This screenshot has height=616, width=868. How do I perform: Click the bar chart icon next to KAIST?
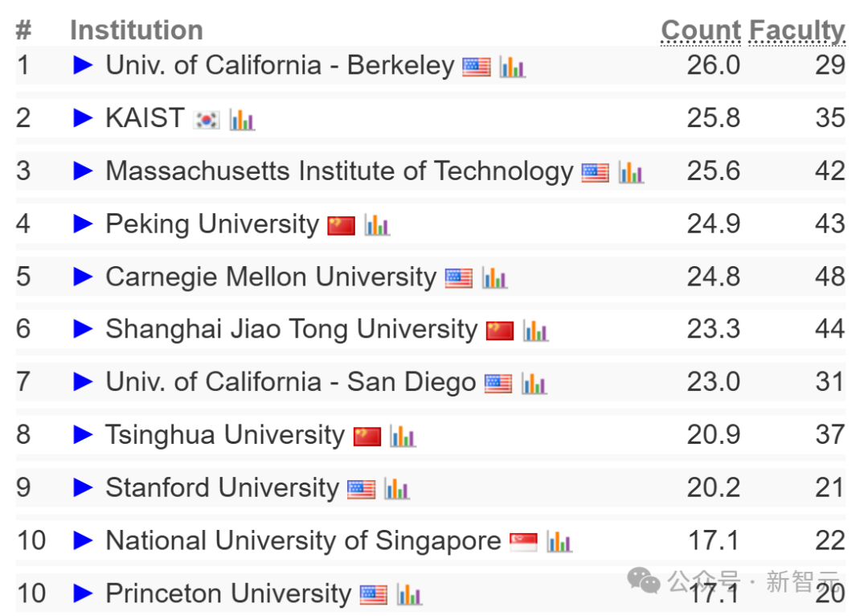[x=243, y=119]
